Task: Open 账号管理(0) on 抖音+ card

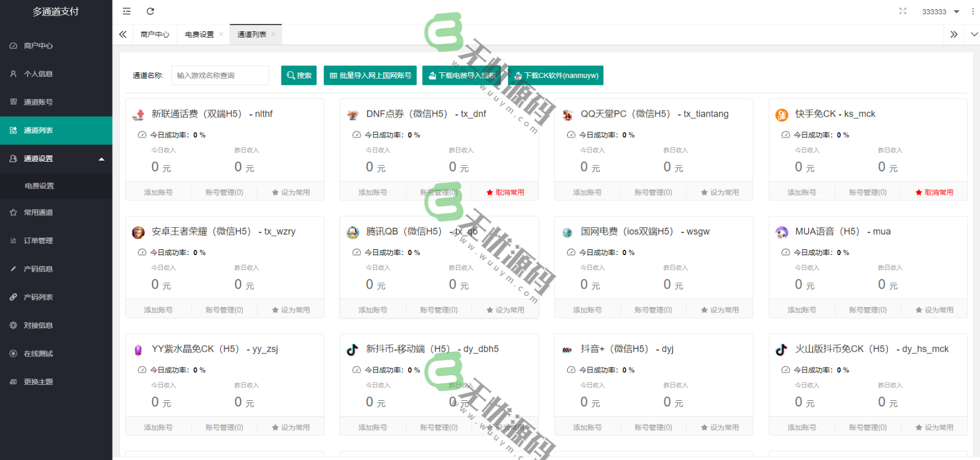Action: [653, 428]
